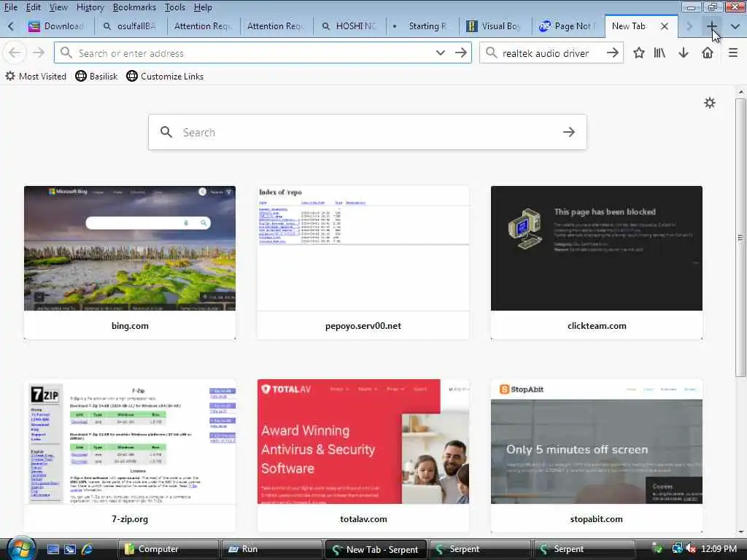Switch to the Download tab
The image size is (747, 560).
58,26
